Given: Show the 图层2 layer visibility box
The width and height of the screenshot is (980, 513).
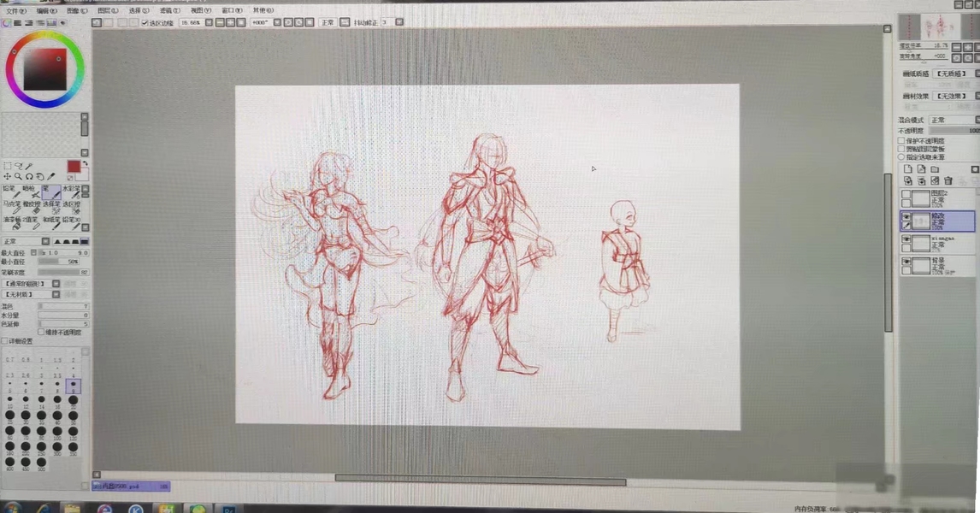Looking at the screenshot, I should click(906, 194).
